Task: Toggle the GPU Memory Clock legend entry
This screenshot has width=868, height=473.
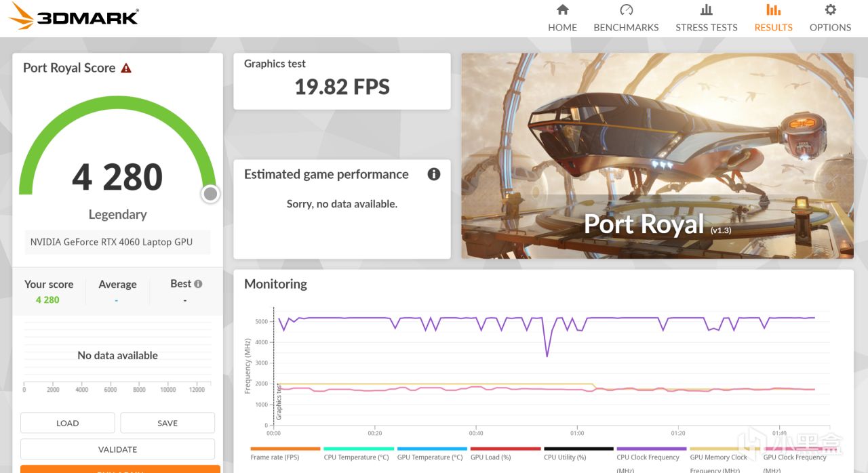Action: [724, 459]
